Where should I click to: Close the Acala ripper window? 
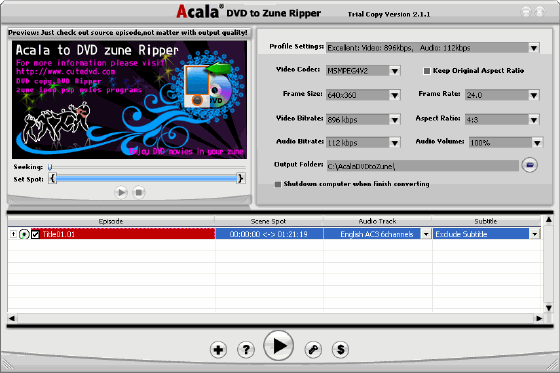pos(540,12)
